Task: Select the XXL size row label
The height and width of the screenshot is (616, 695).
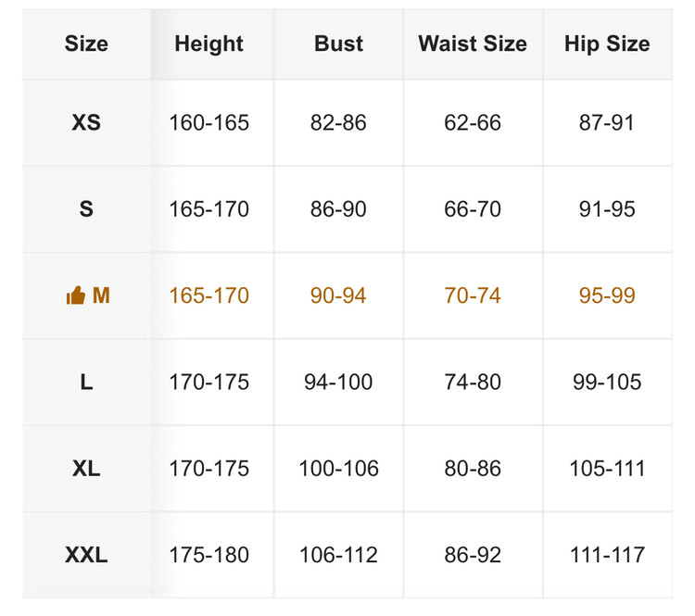Action: point(86,556)
